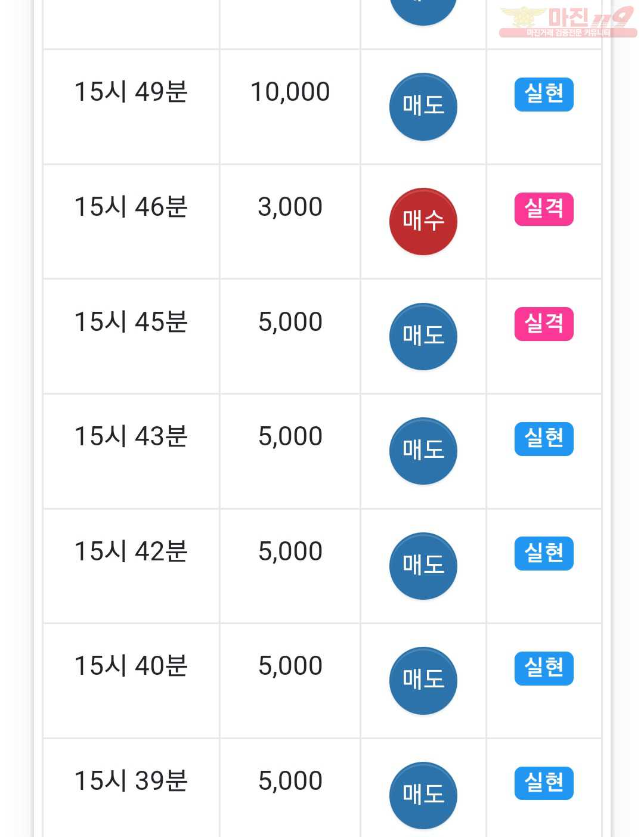Image resolution: width=644 pixels, height=837 pixels.
Task: Click the 실현 badge in the 15시 42분 row
Action: (x=544, y=553)
